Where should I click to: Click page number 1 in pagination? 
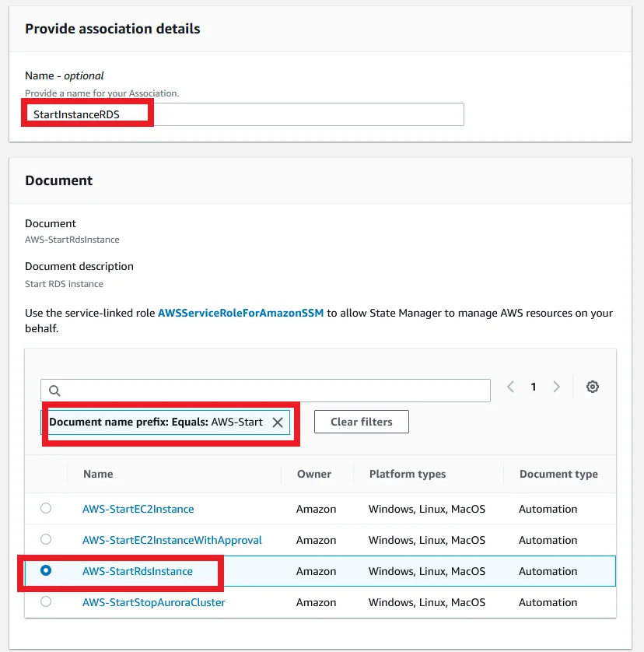534,387
